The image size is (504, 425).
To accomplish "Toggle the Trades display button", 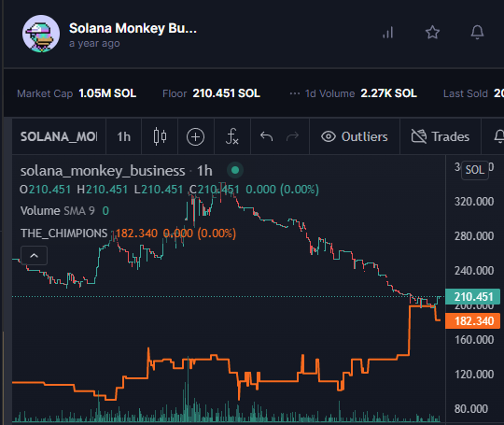I will coord(441,136).
